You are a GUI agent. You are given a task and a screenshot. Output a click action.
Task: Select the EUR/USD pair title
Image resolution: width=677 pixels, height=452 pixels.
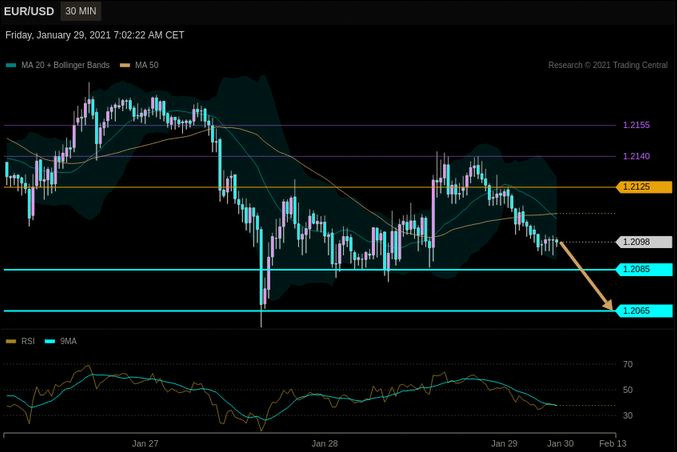click(x=29, y=11)
